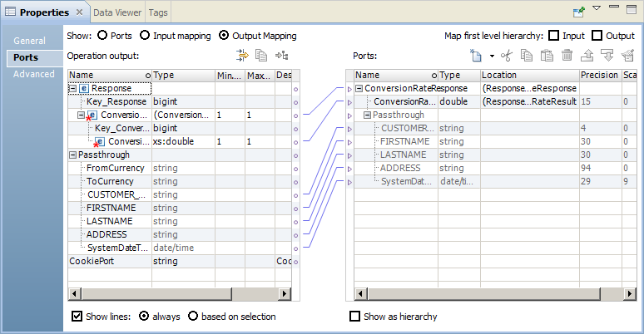Screen dimensions: 644x334
Task: Collapse the Passthrough group in Ports table
Action: pos(368,115)
